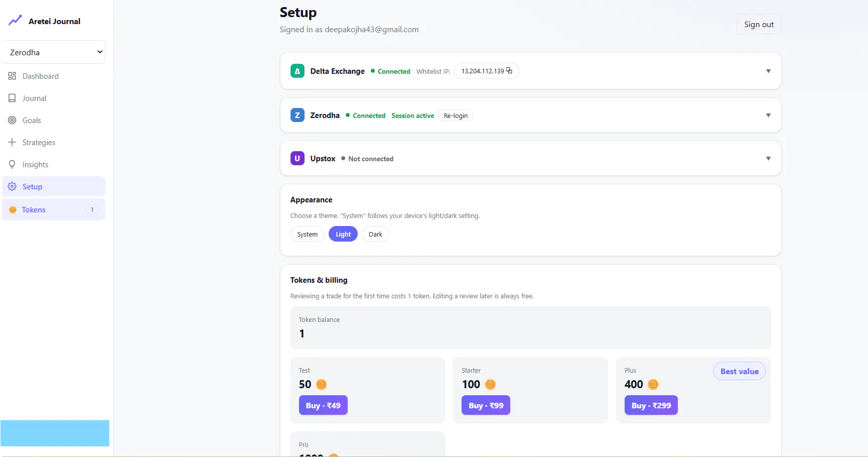Go to Dashboard page

(54, 76)
